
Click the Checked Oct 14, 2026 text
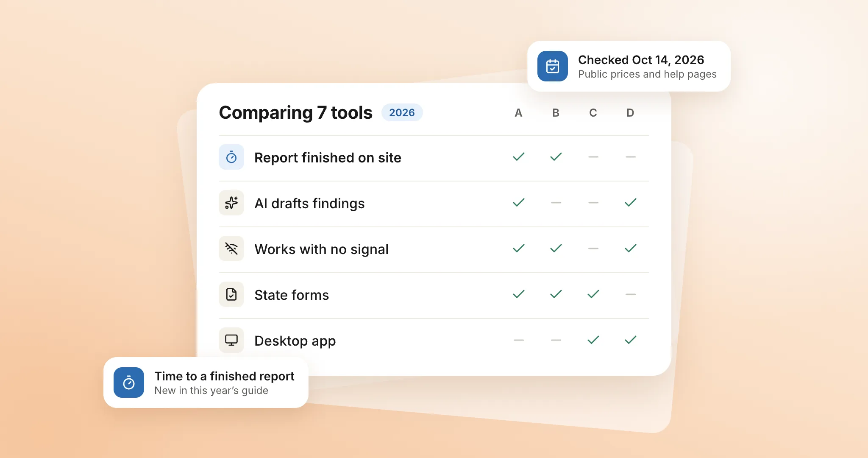pos(641,60)
